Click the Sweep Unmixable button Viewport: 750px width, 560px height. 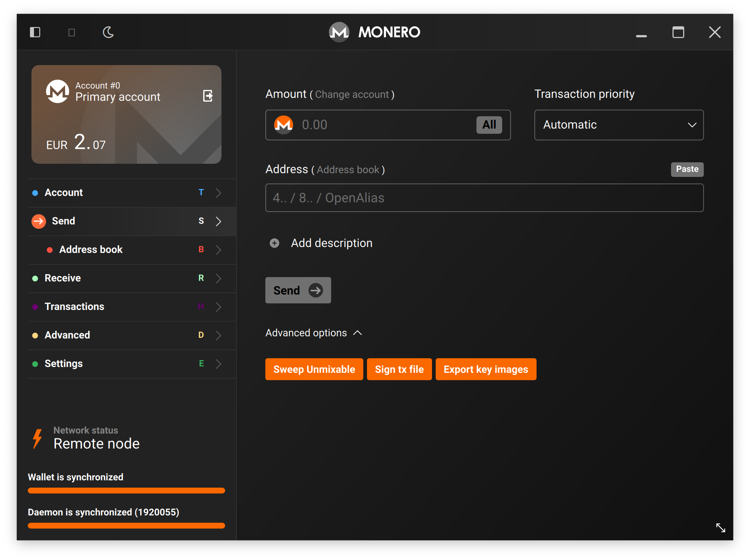tap(314, 369)
